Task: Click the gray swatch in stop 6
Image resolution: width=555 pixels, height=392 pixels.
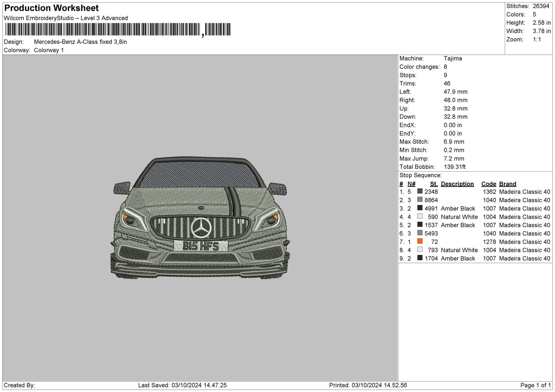Action: 420,233
